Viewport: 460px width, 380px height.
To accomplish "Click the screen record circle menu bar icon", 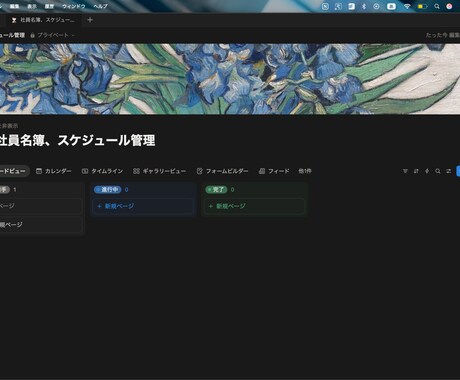I will pos(376,6).
